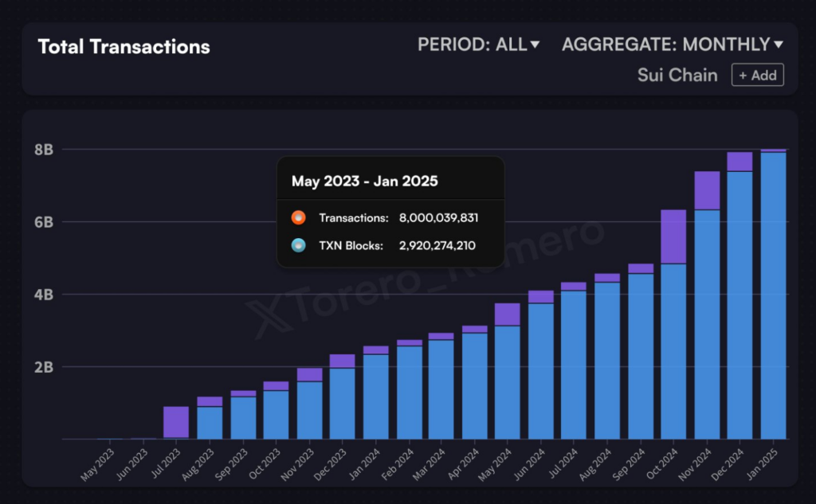The image size is (816, 504).
Task: Click the orange Transactions legend icon
Action: (x=298, y=217)
